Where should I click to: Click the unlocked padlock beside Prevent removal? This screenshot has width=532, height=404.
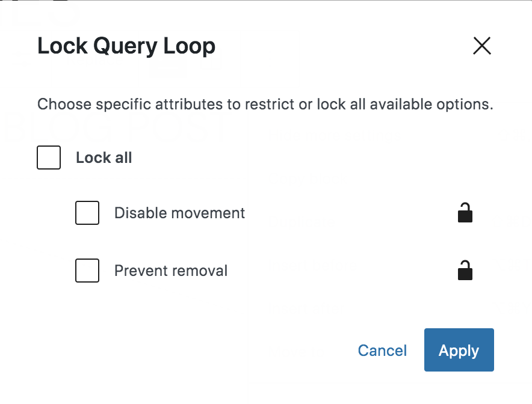[x=465, y=271]
